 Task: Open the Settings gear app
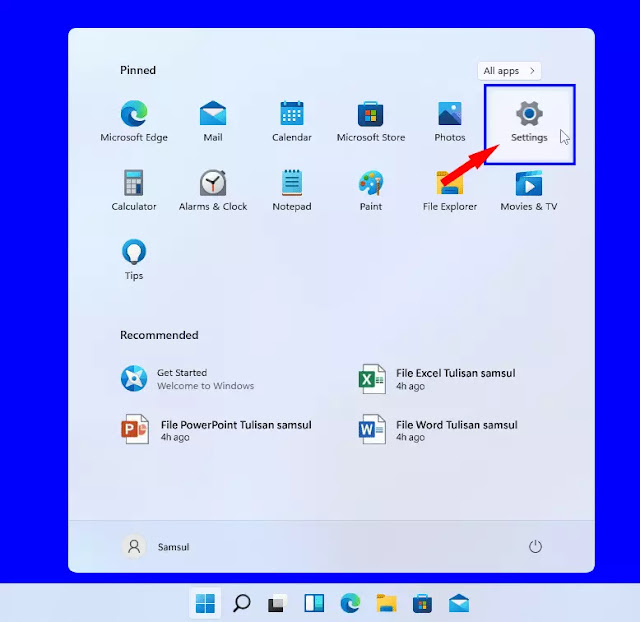(x=529, y=124)
